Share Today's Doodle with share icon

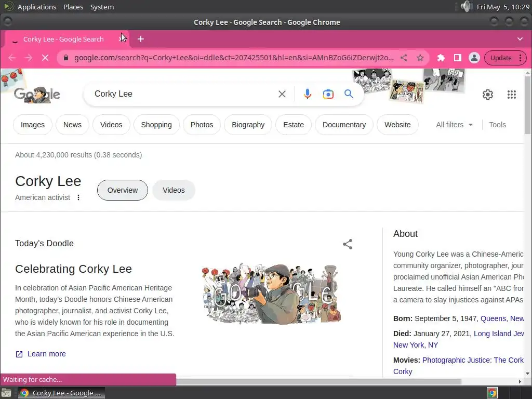click(x=348, y=244)
